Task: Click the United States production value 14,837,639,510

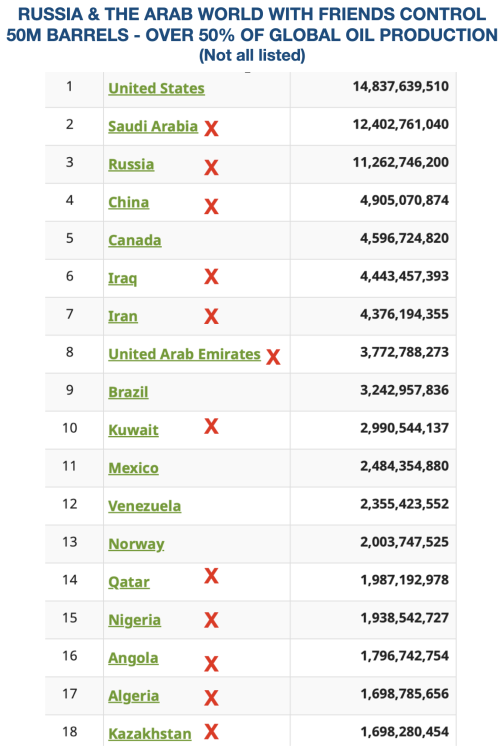Action: point(400,87)
